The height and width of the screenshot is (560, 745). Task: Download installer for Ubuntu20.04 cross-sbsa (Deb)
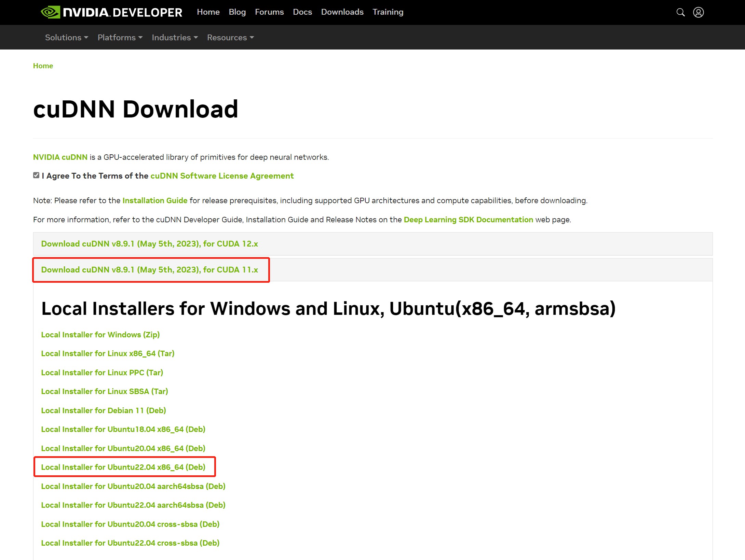tap(130, 524)
